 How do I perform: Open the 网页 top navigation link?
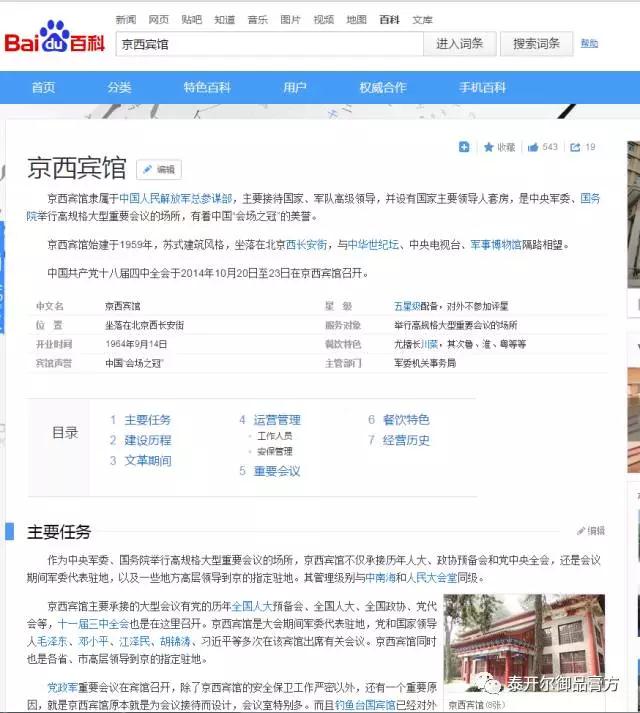pos(158,20)
